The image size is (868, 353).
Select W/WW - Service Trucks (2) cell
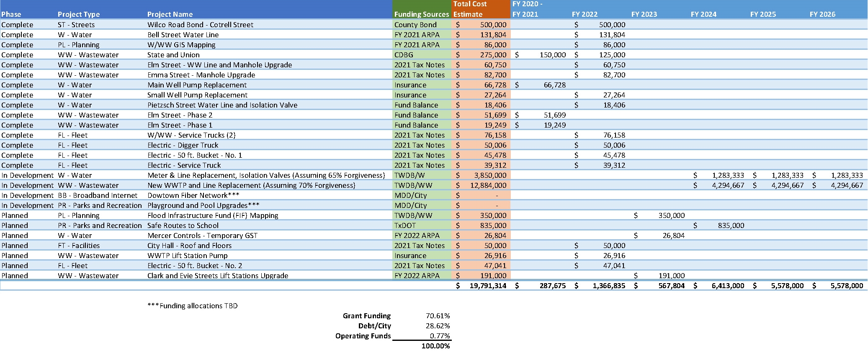click(x=191, y=135)
